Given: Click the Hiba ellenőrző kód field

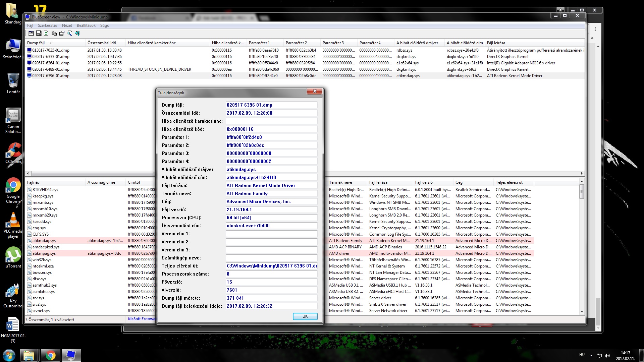Looking at the screenshot, I should [272, 129].
